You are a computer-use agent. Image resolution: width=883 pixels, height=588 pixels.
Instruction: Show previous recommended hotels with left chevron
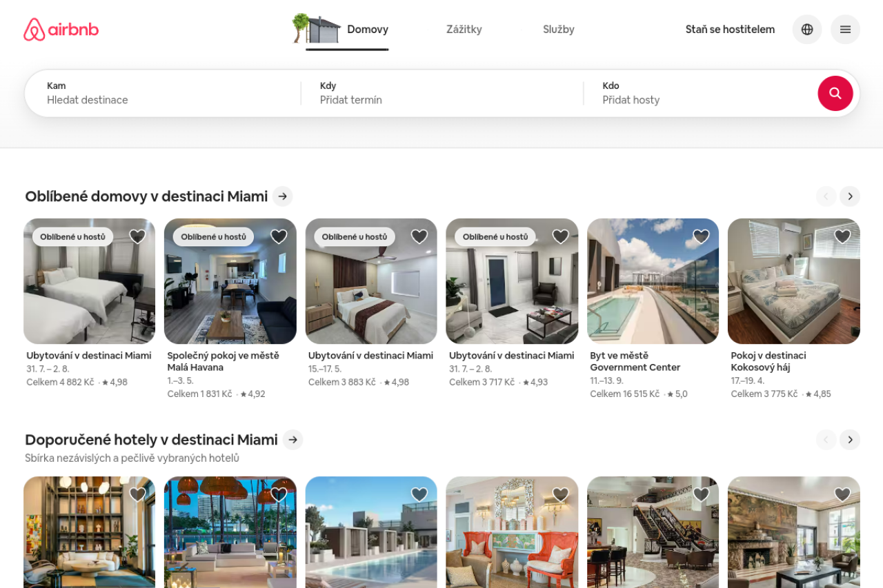826,440
